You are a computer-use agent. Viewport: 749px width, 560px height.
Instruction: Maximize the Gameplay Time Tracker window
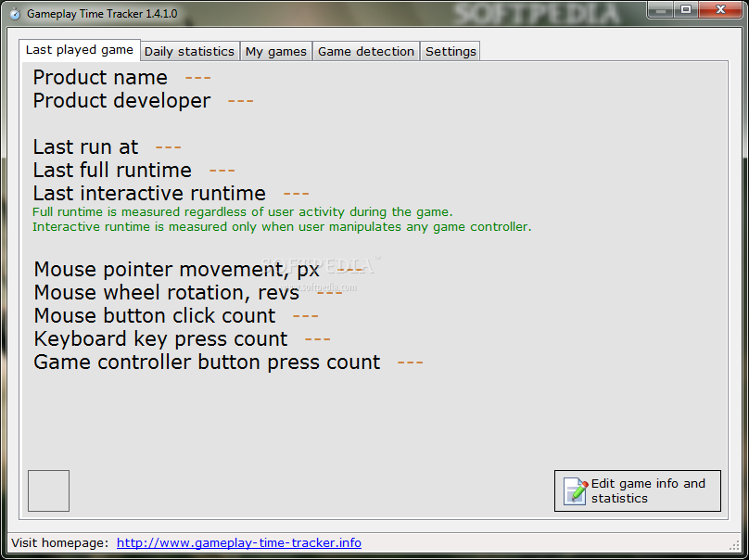tap(686, 9)
